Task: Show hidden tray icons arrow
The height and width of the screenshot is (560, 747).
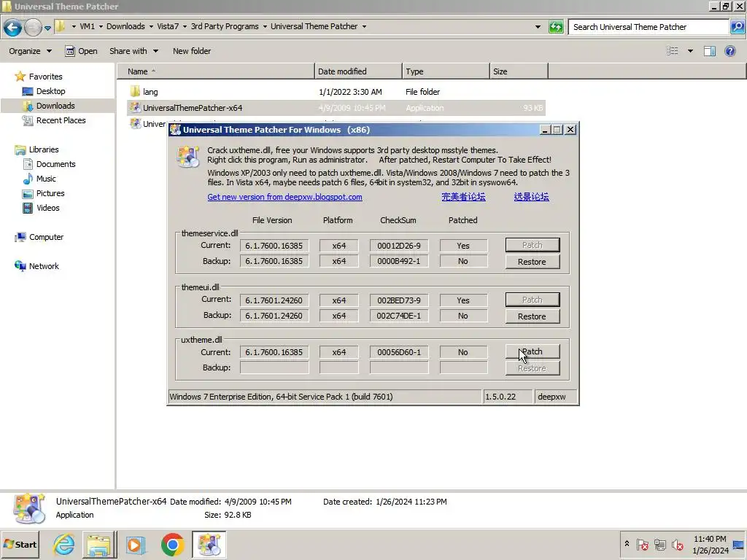Action: point(627,544)
